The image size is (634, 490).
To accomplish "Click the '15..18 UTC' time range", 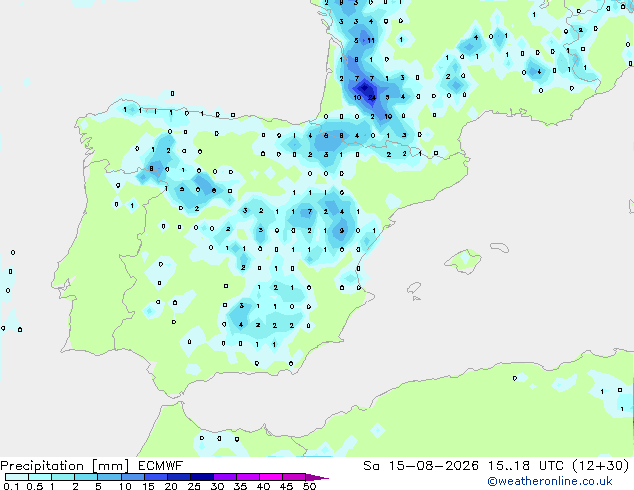I will (526, 466).
